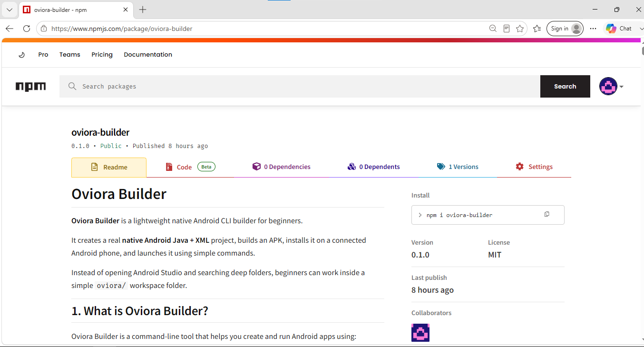Click the inline oviora/ code text
This screenshot has height=347, width=644.
coord(112,286)
